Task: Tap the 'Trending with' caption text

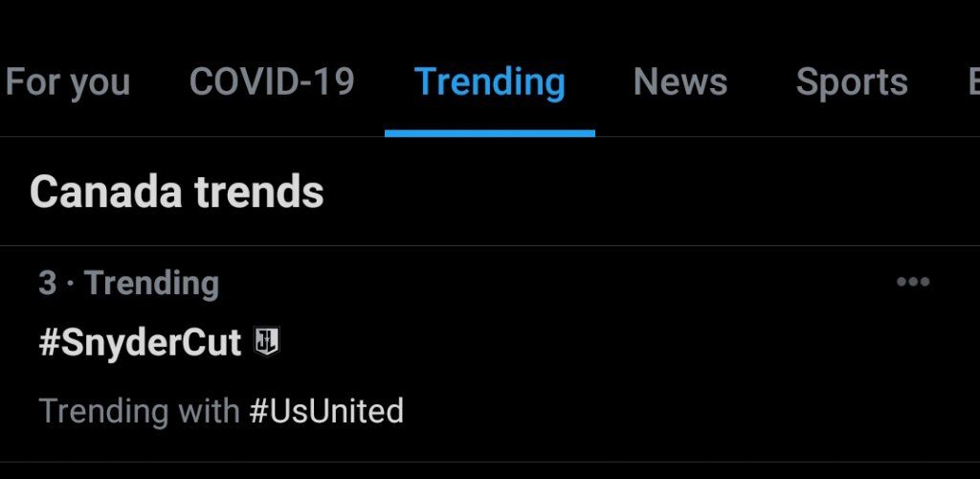Action: tap(140, 412)
